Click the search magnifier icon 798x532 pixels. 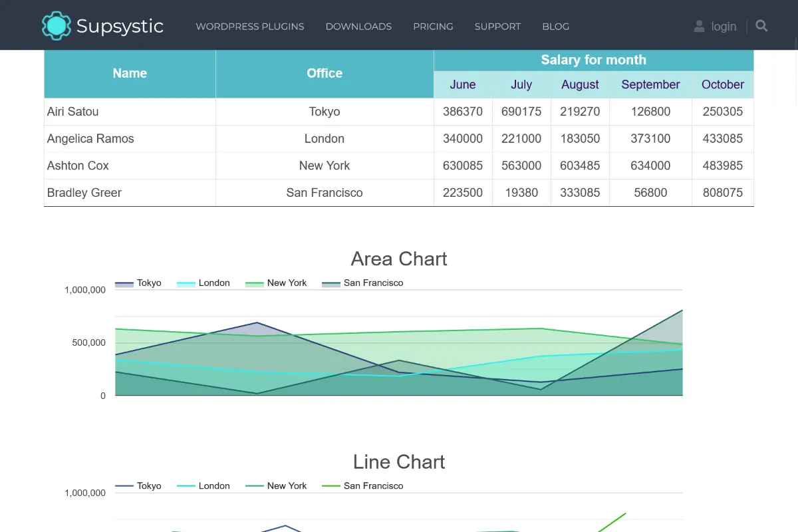(x=761, y=26)
